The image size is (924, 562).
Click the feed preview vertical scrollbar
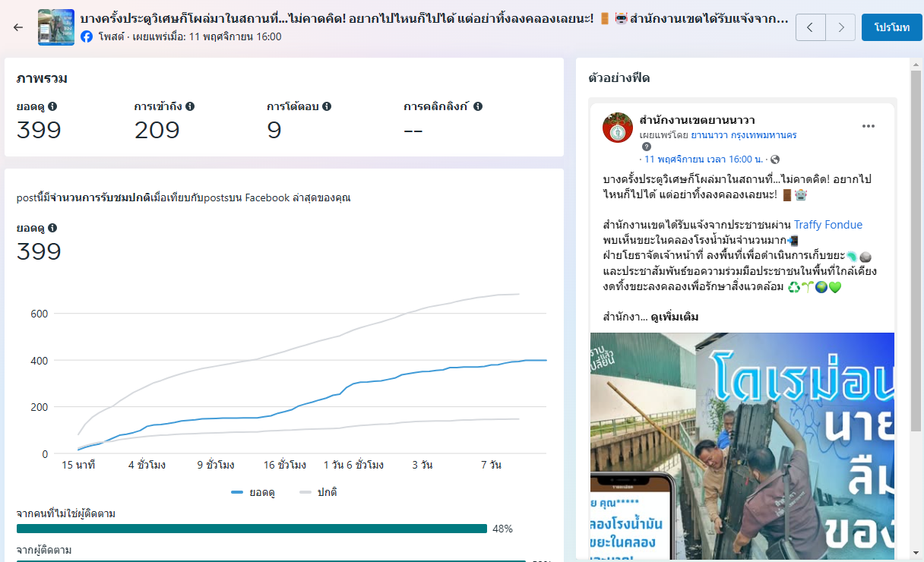point(916,304)
